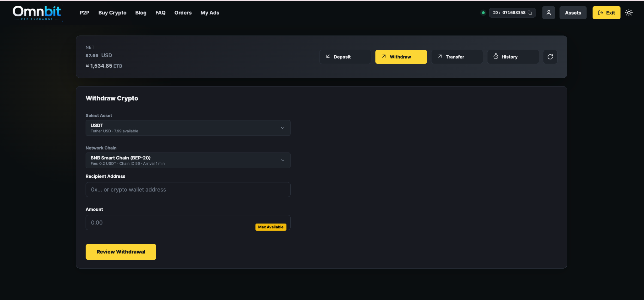Open My Ads page
Screen dimensions: 644x300
coord(210,13)
